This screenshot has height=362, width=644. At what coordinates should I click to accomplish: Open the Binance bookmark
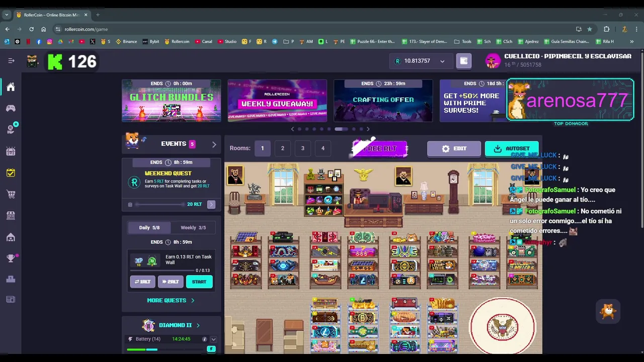126,41
